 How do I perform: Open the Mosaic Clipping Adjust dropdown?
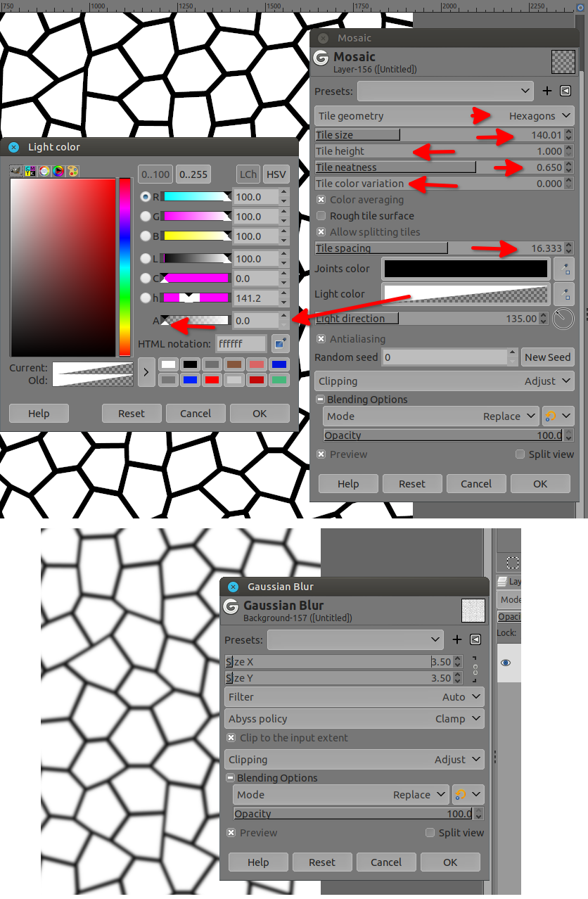[445, 381]
